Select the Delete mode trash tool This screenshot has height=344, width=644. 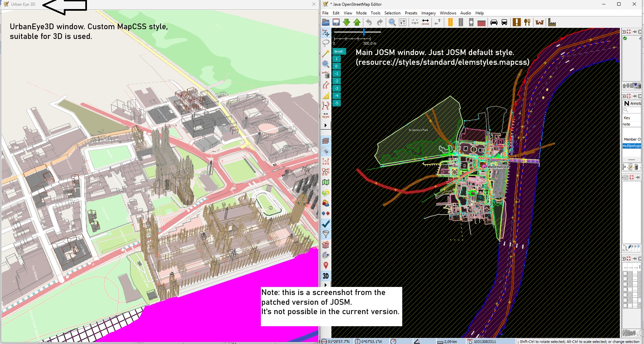326,75
